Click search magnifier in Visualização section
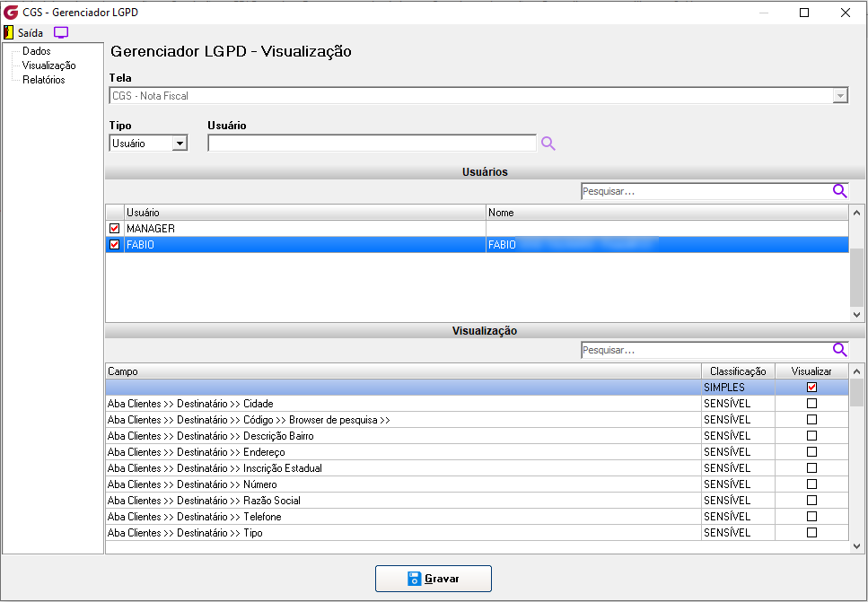Screen dimensions: 868x602 (x=840, y=350)
